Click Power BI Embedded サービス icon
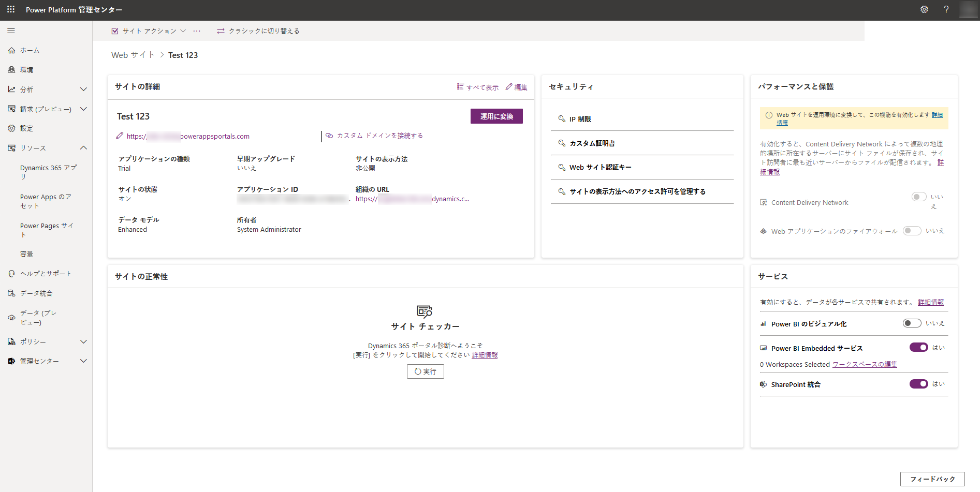Screen dimensions: 980x492 (763, 348)
